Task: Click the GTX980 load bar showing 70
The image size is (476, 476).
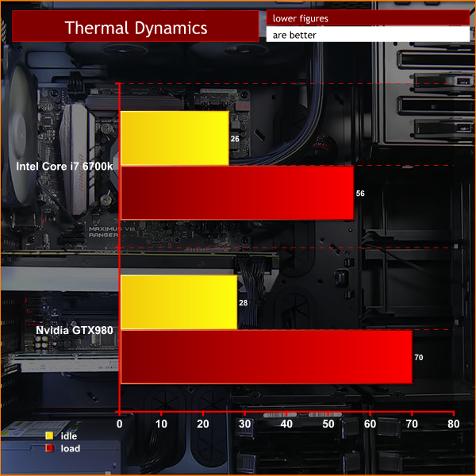Action: pos(267,357)
